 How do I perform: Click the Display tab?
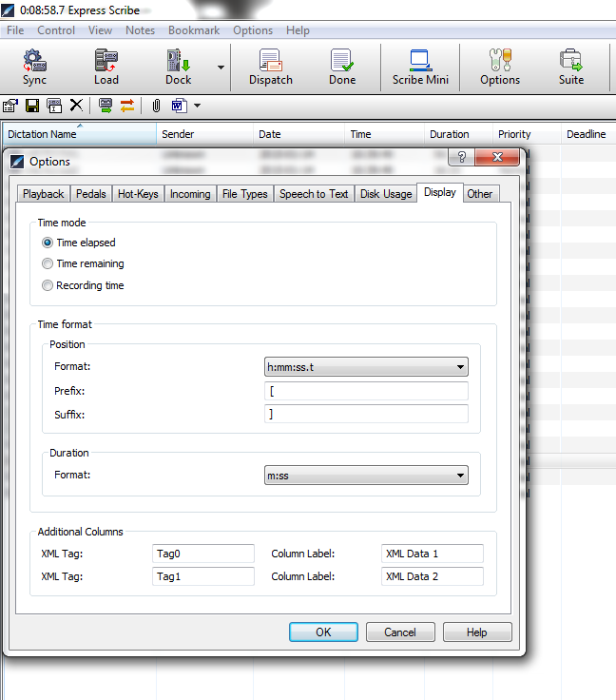[440, 192]
